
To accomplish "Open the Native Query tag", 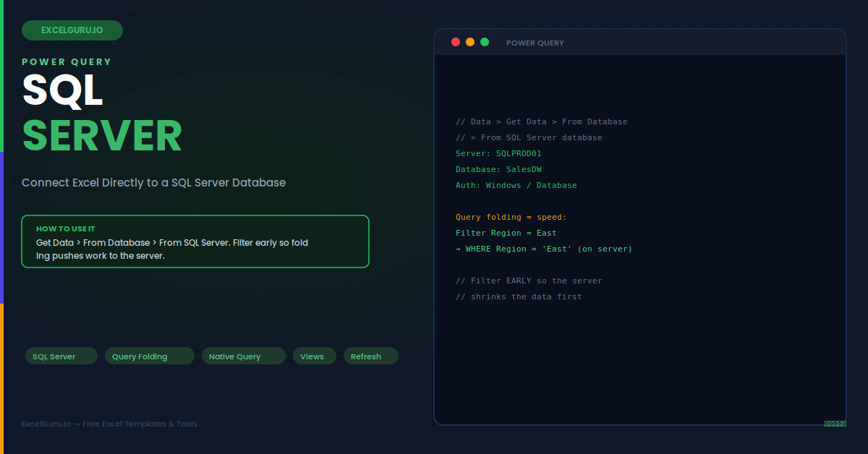I will click(x=244, y=356).
